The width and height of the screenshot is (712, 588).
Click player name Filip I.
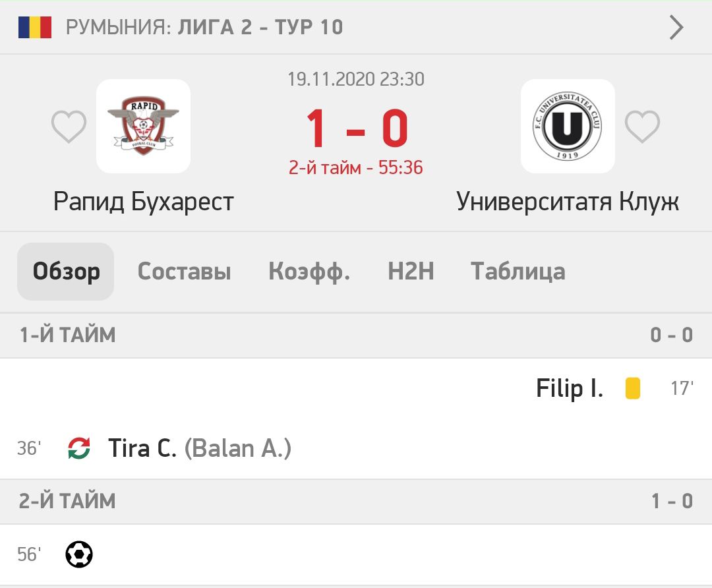(570, 388)
